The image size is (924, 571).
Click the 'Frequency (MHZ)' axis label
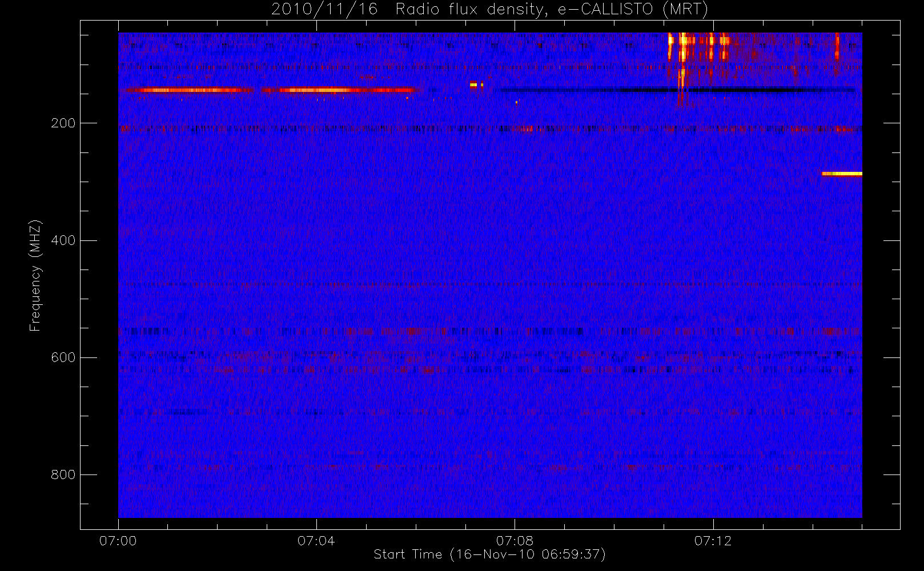[35, 275]
